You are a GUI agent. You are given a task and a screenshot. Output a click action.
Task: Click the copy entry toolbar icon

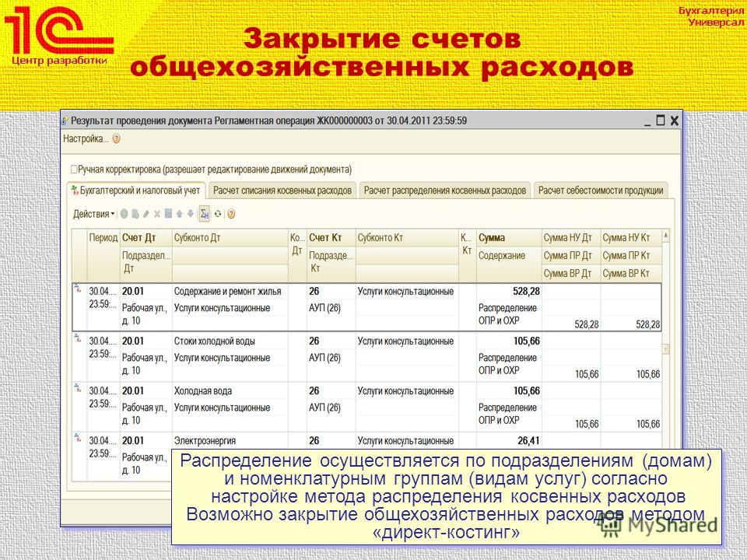coord(135,215)
